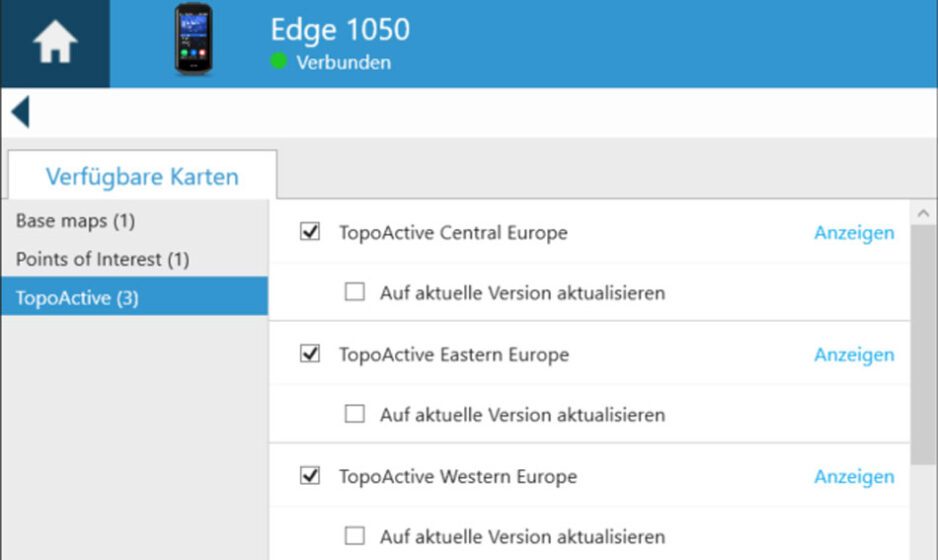Go to the home screen icon
This screenshot has width=938, height=560.
[55, 42]
